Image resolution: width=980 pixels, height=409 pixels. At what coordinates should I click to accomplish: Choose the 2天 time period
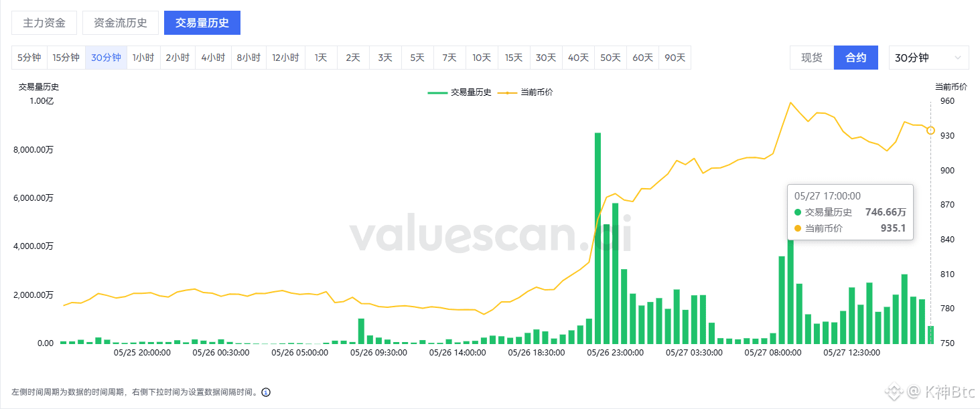click(353, 58)
